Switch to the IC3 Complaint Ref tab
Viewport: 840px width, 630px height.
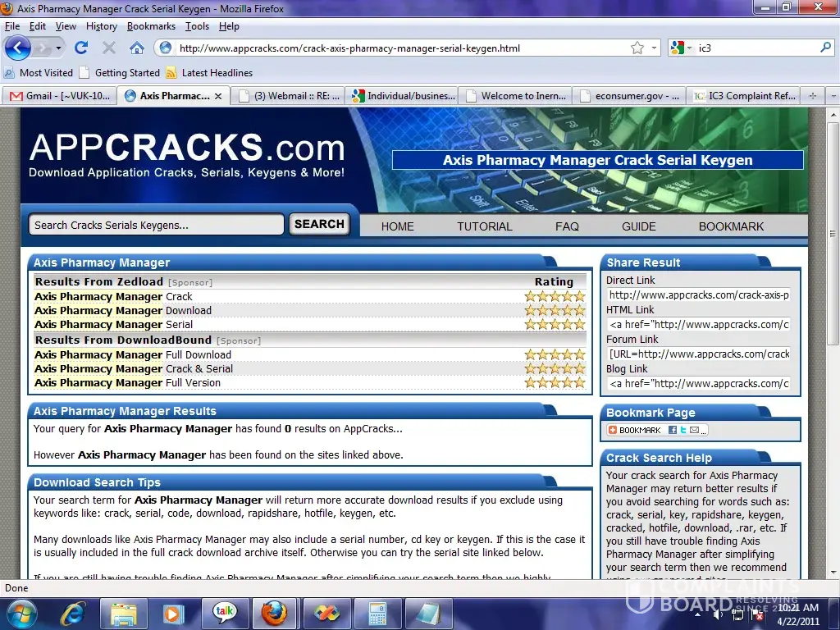(744, 95)
